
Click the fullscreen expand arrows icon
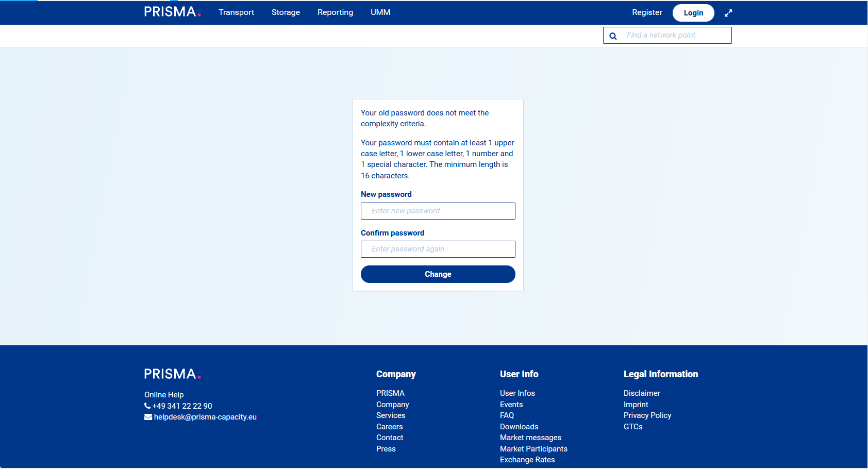coord(728,13)
